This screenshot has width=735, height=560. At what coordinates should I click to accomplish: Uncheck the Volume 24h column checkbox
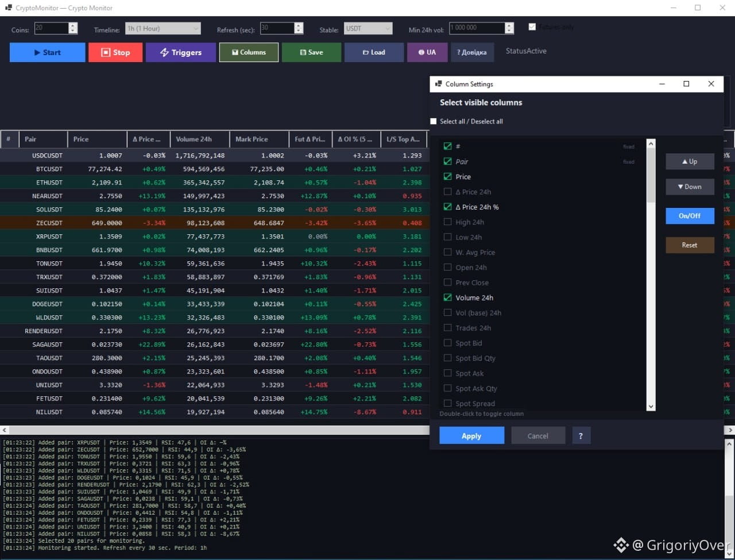pyautogui.click(x=448, y=298)
